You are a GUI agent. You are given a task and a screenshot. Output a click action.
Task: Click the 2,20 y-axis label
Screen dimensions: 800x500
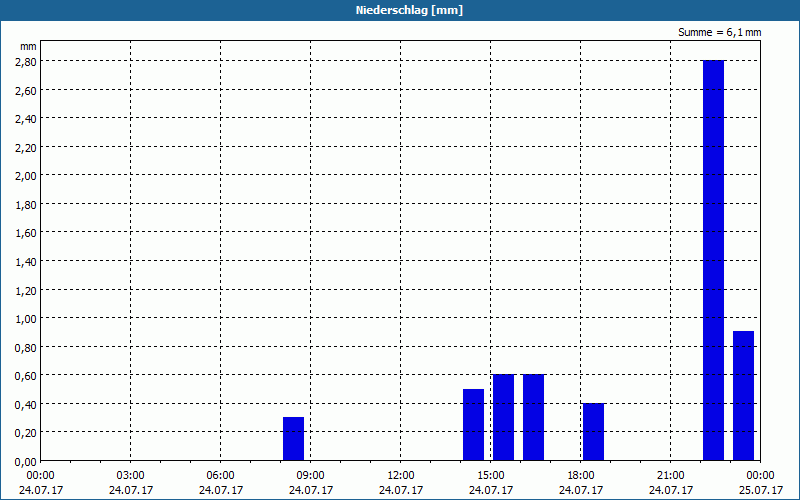pos(28,147)
